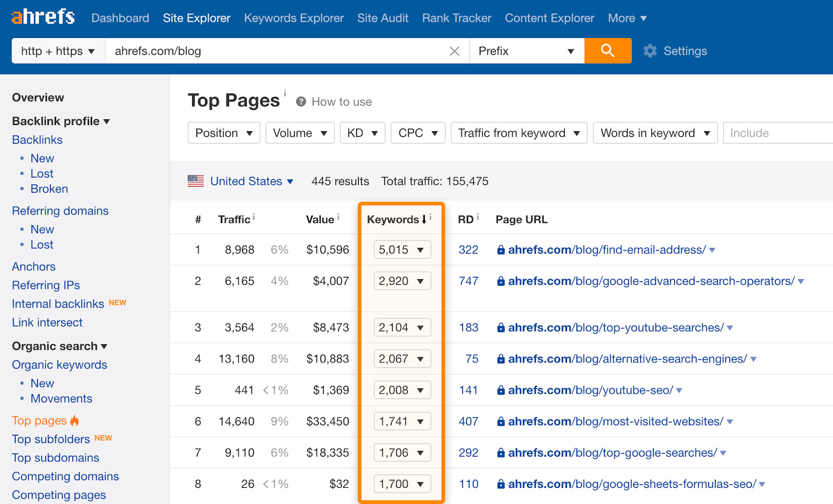Click the Traffic column info icon
Viewport: 833px width, 504px height.
click(253, 216)
